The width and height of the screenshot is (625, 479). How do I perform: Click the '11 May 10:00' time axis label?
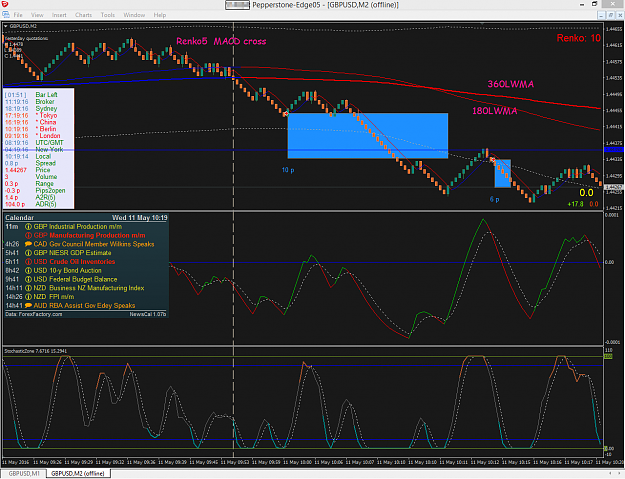pos(298,462)
